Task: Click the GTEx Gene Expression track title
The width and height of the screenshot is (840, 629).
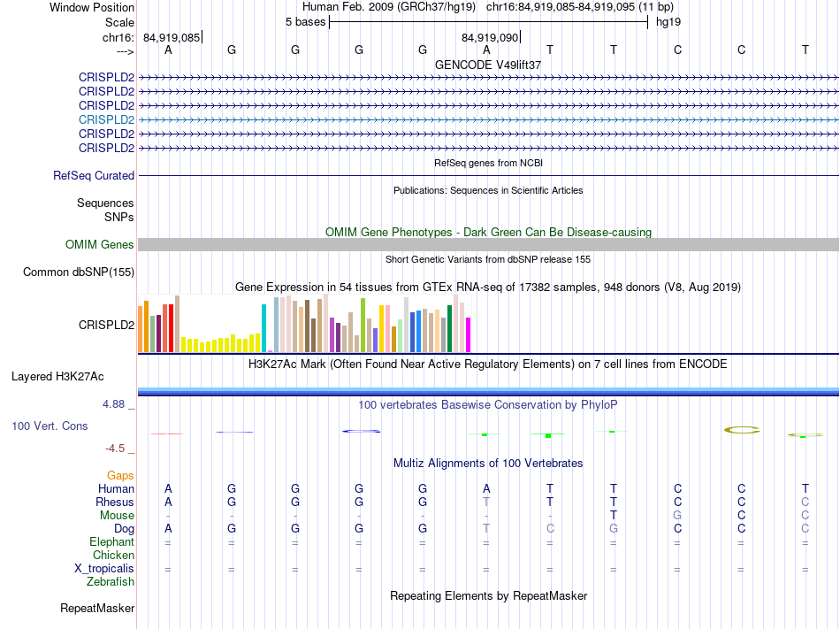Action: tap(488, 288)
